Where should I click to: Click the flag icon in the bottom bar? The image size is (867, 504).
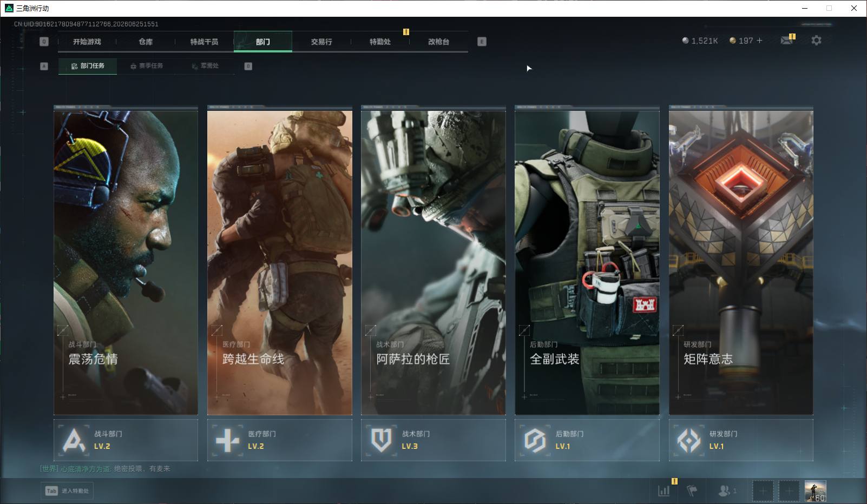[x=692, y=490]
